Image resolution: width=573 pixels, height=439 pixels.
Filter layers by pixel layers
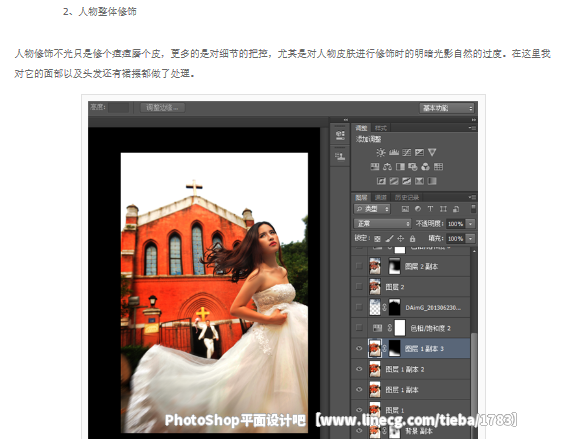tap(405, 209)
